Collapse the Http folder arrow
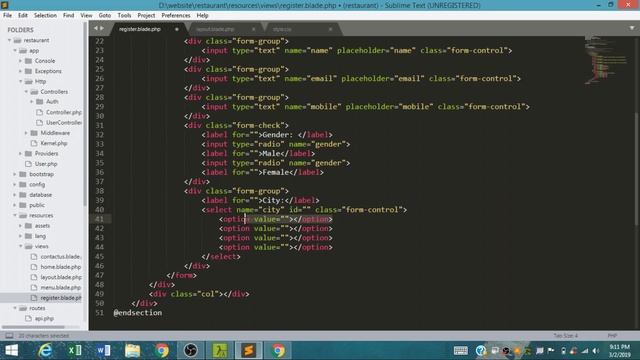Screen dimensions: 640x360 tap(20, 81)
